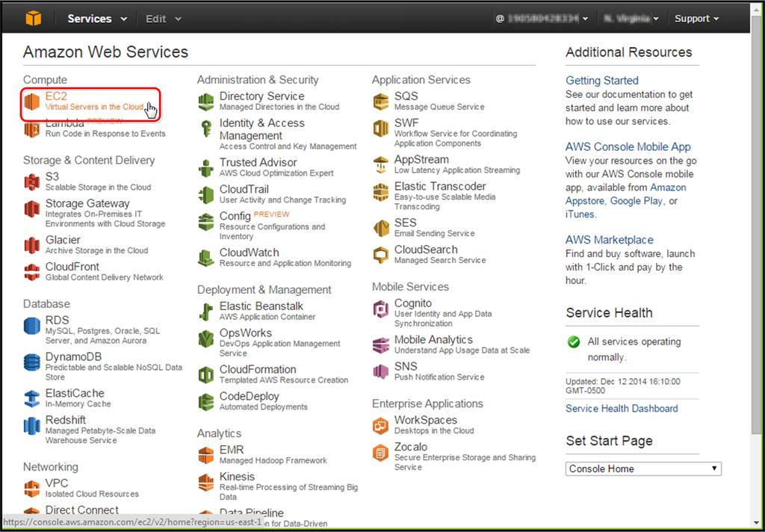Click the CloudFormation icon

206,375
